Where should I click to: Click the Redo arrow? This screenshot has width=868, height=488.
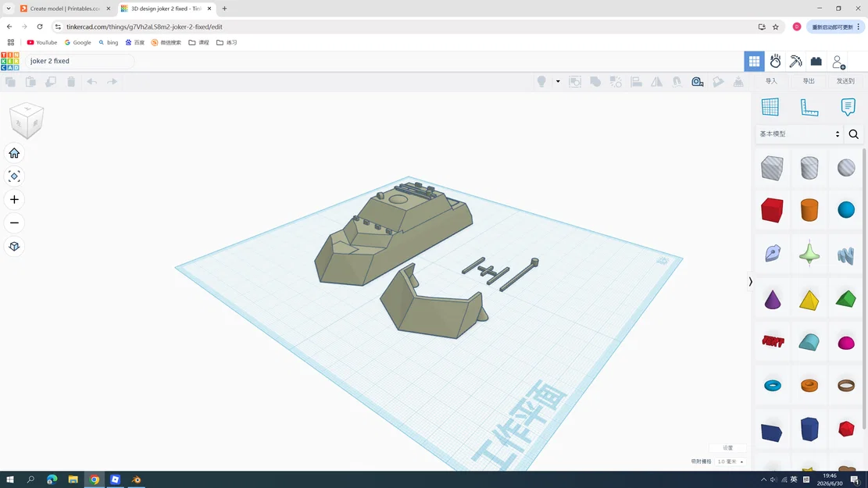coord(112,82)
